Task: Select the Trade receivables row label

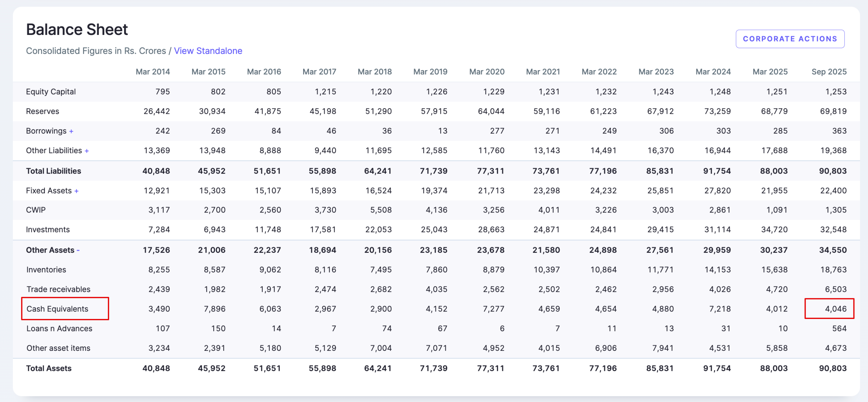Action: [x=58, y=289]
